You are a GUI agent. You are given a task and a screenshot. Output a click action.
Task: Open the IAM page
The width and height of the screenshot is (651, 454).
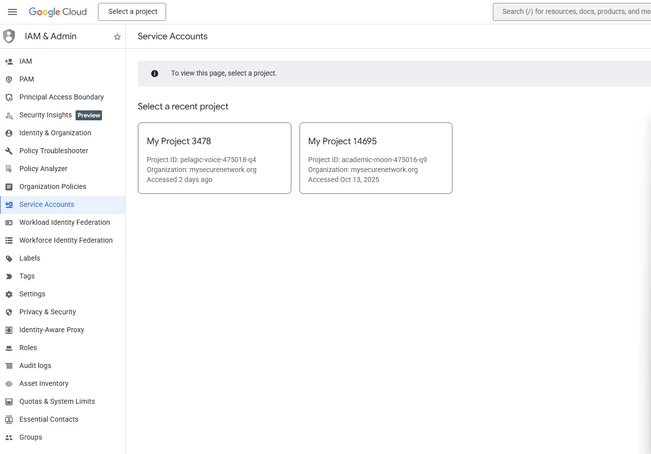(63, 61)
